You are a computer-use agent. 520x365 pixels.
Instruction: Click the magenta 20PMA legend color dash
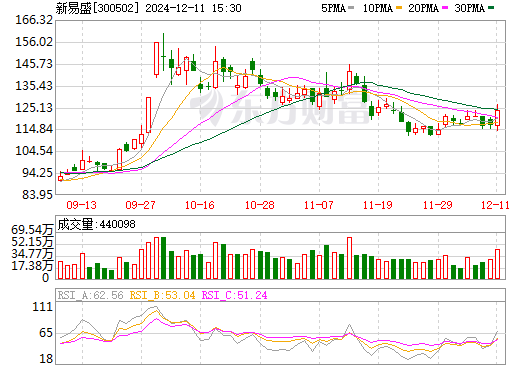tap(445, 8)
